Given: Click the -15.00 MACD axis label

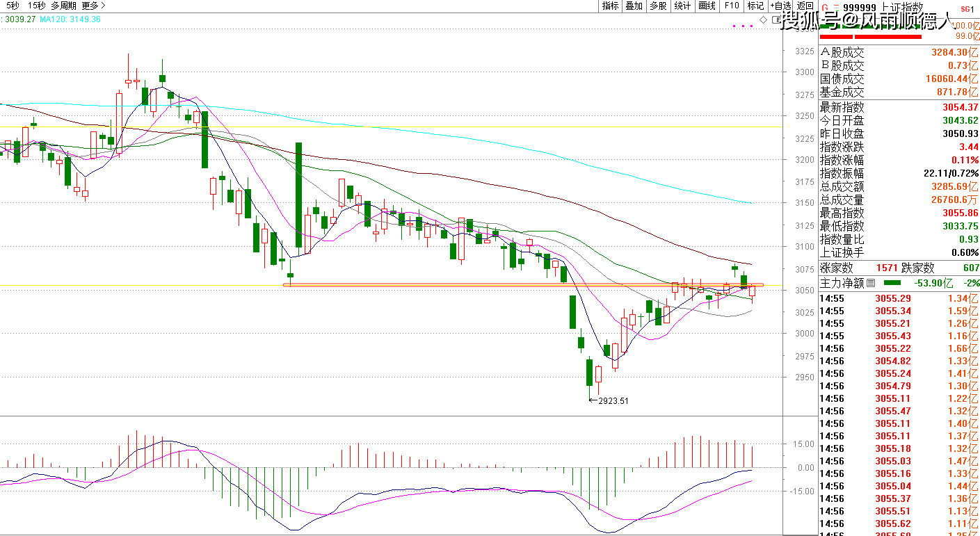Looking at the screenshot, I should coord(802,491).
